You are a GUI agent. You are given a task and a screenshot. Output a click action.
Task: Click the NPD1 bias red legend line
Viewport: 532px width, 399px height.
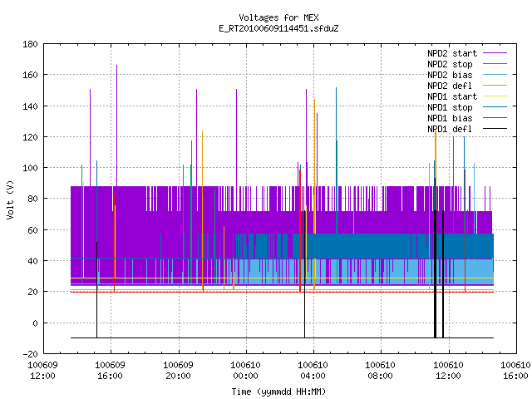coord(495,118)
